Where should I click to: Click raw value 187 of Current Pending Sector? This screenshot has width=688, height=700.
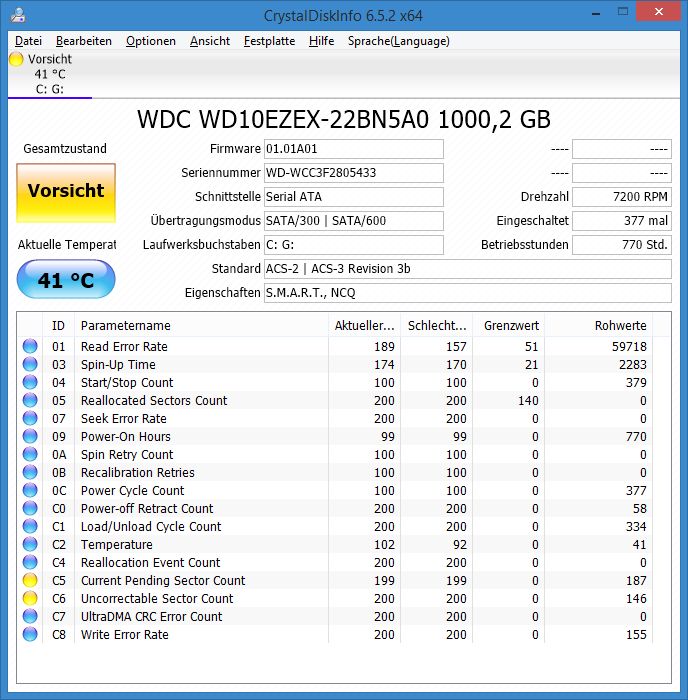pos(636,580)
